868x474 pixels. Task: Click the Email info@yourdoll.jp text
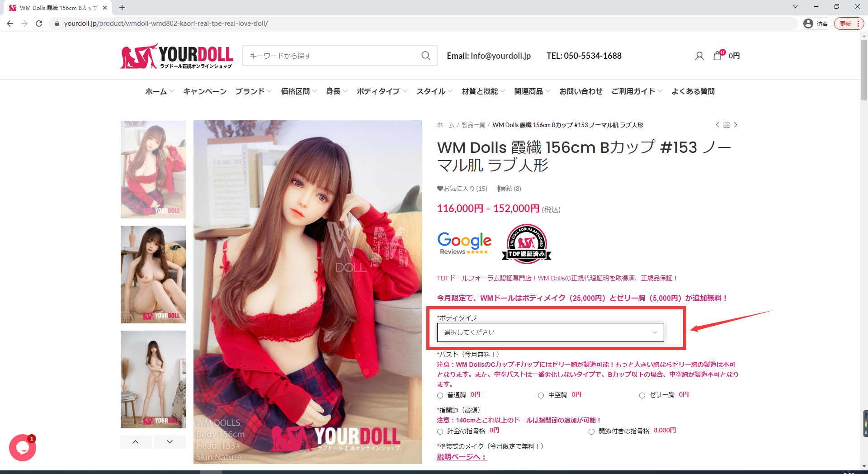pyautogui.click(x=489, y=56)
